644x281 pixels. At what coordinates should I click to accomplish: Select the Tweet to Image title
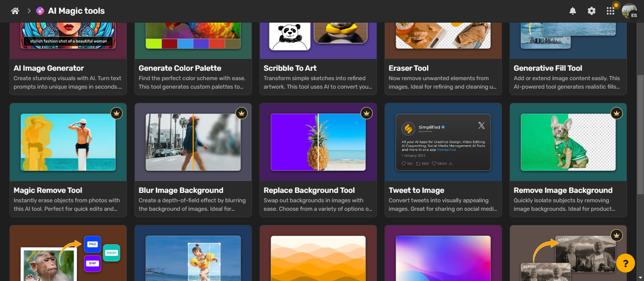pyautogui.click(x=417, y=190)
